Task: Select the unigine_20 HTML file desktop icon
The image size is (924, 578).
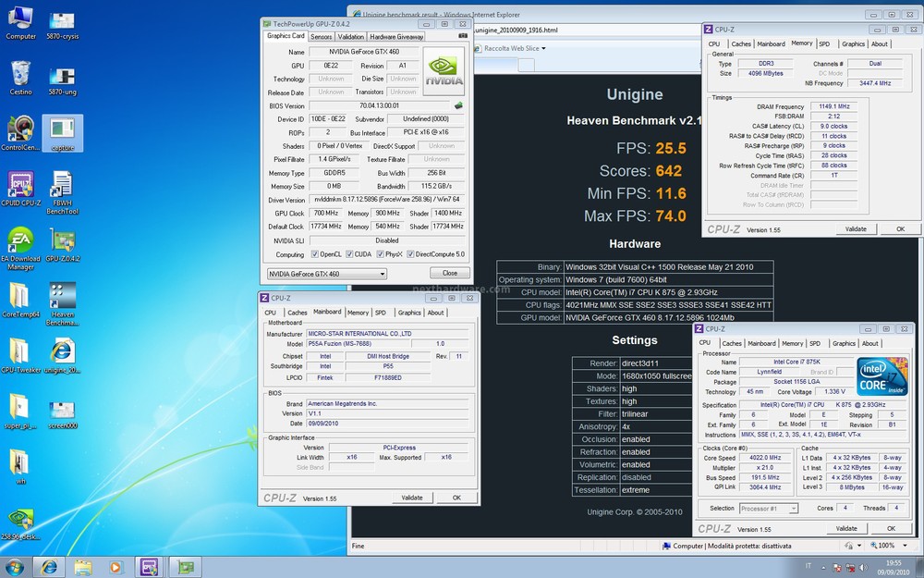Action: (63, 356)
